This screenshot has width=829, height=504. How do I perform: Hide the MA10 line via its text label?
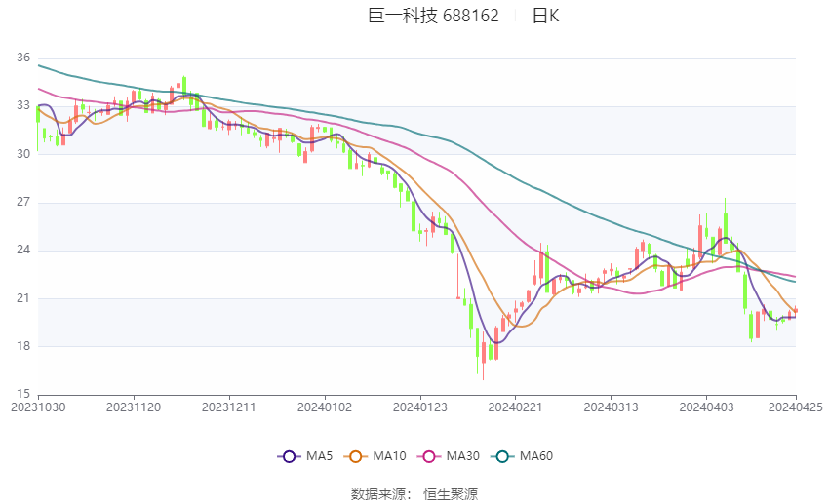[x=390, y=456]
